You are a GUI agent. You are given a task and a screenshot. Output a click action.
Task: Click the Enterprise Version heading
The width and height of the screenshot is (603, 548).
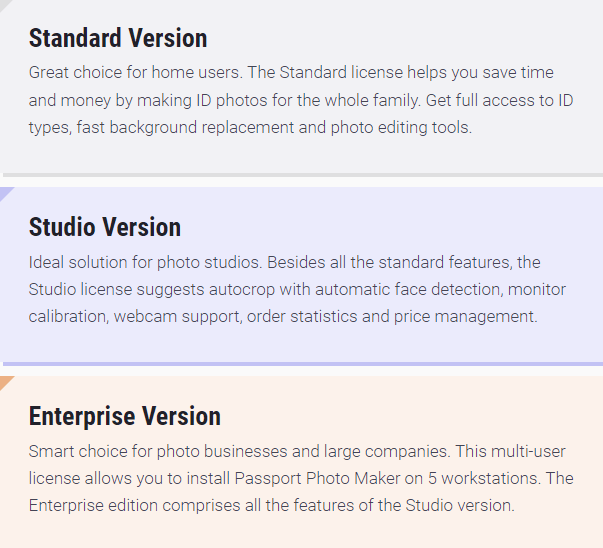[x=125, y=416]
